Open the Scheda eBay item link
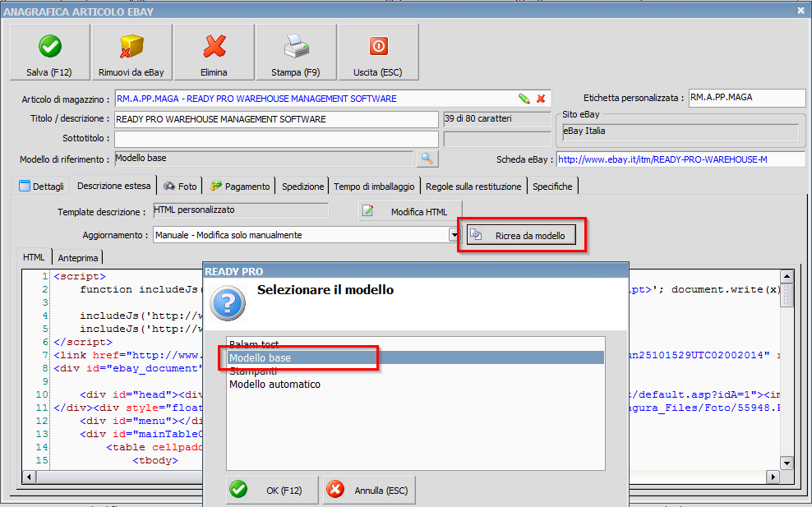Viewport: 812px width, 507px height. [662, 159]
